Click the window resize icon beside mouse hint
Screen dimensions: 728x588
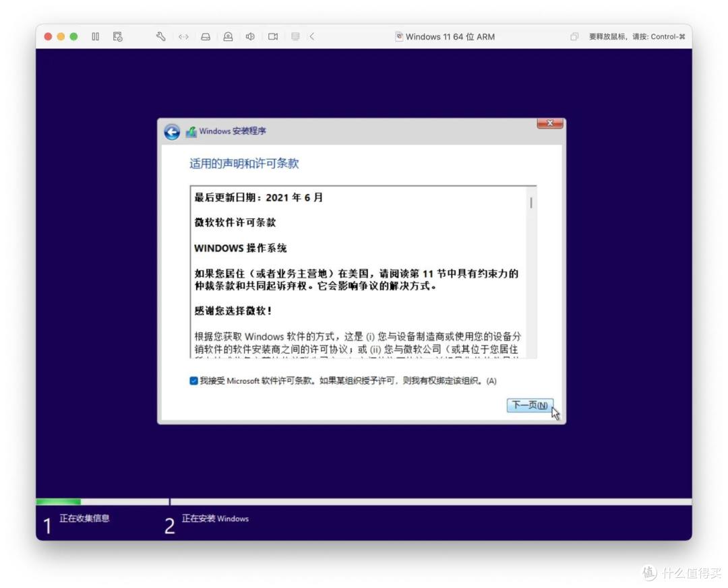pos(574,36)
